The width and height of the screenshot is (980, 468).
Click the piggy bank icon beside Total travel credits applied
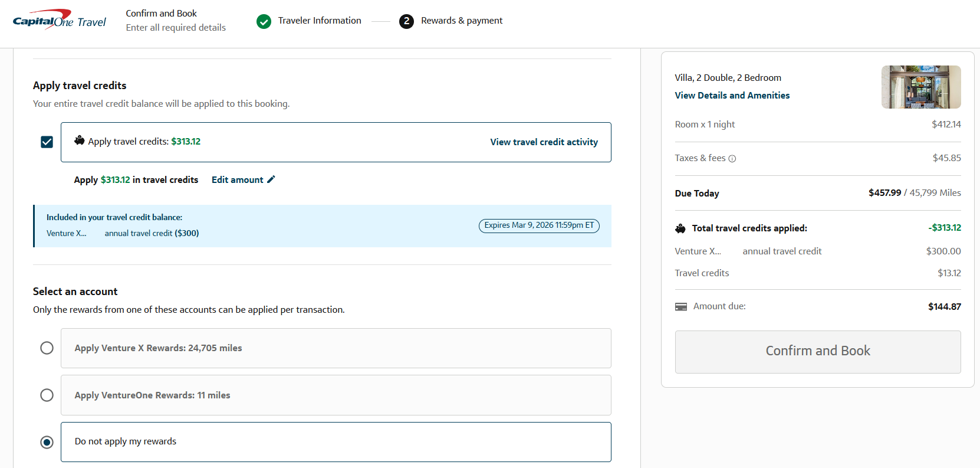pos(680,228)
